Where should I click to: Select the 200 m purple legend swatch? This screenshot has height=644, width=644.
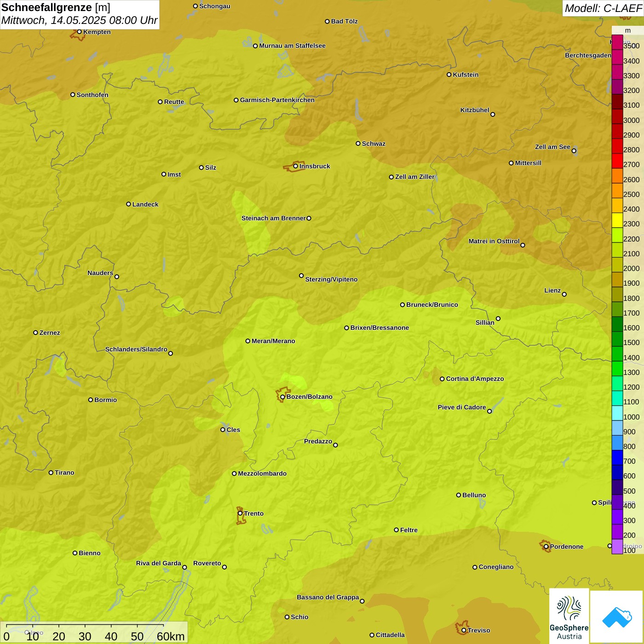(x=617, y=532)
